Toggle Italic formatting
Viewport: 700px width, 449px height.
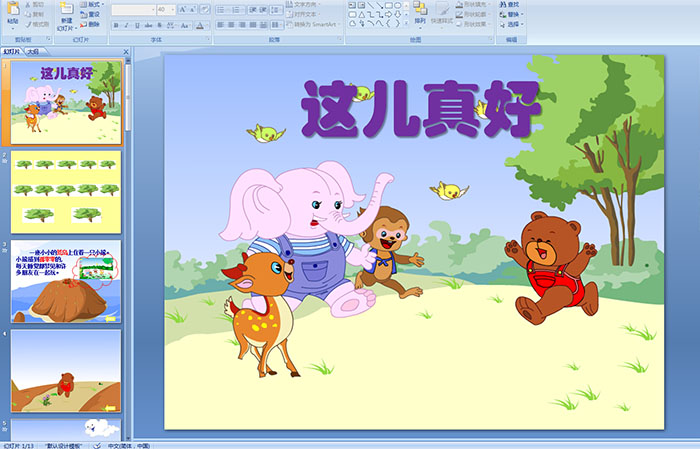126,25
